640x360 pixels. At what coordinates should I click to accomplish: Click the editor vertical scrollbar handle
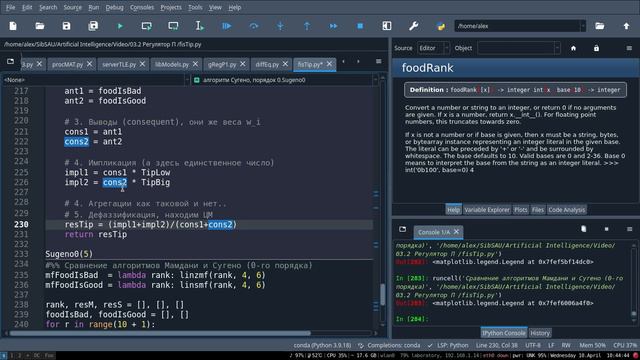point(383,294)
